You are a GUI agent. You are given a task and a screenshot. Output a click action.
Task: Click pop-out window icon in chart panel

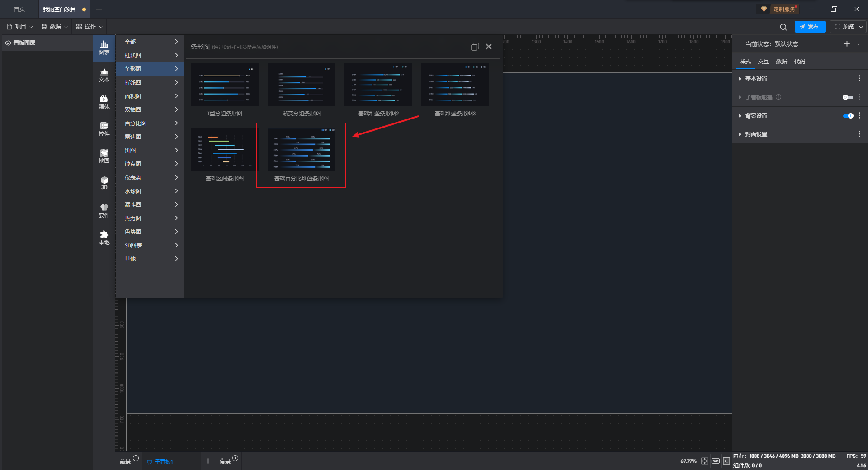pos(475,47)
